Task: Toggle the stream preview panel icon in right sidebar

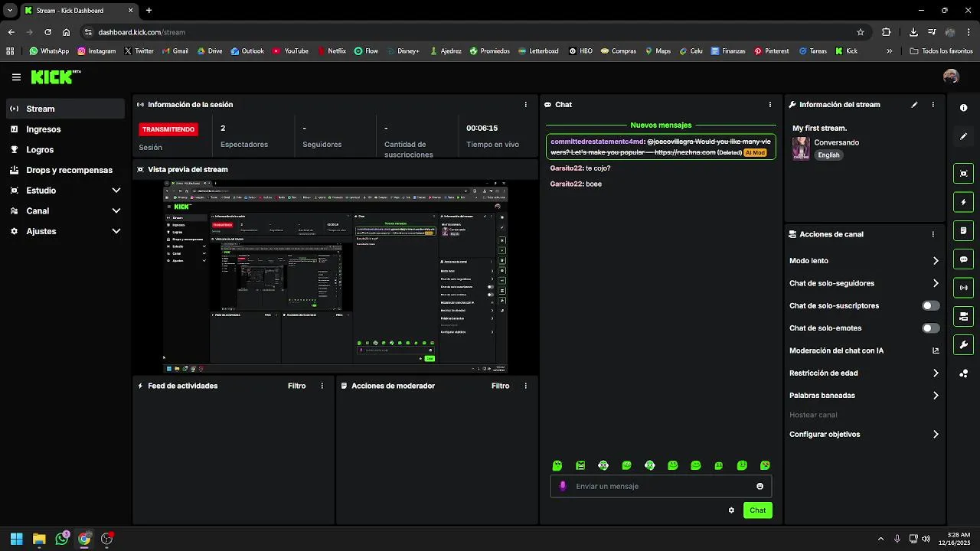Action: coord(963,174)
